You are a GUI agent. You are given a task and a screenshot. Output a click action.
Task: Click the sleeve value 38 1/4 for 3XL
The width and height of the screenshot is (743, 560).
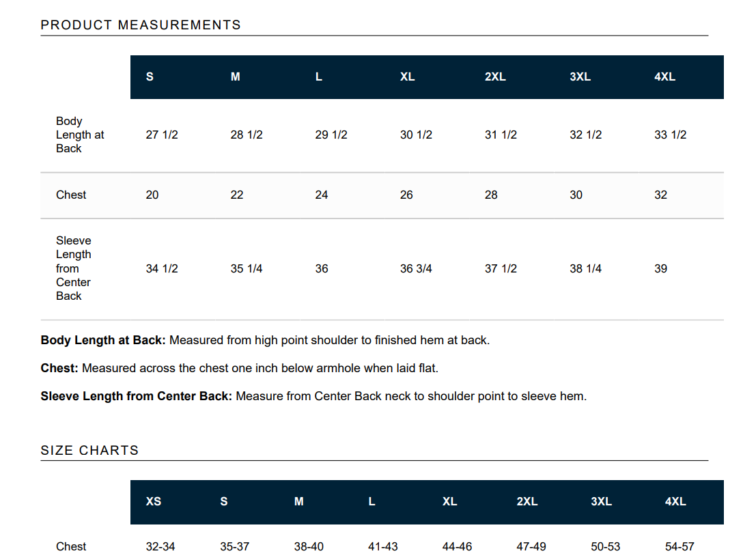click(x=585, y=268)
